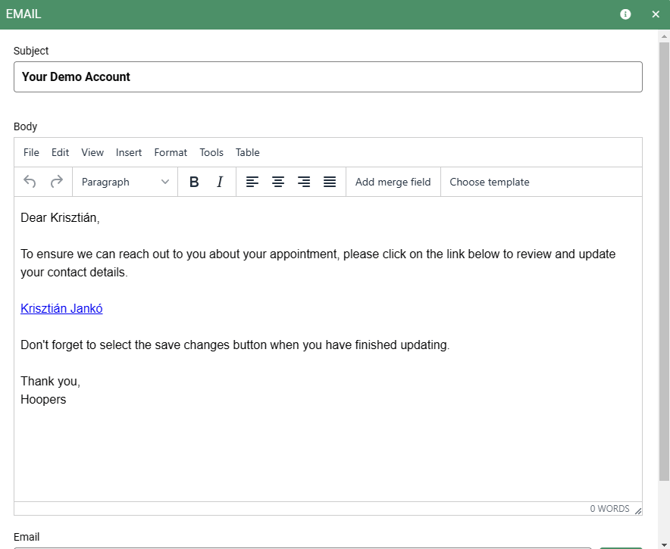Viewport: 670px width, 549px height.
Task: Click the Subject input field
Action: (x=328, y=77)
